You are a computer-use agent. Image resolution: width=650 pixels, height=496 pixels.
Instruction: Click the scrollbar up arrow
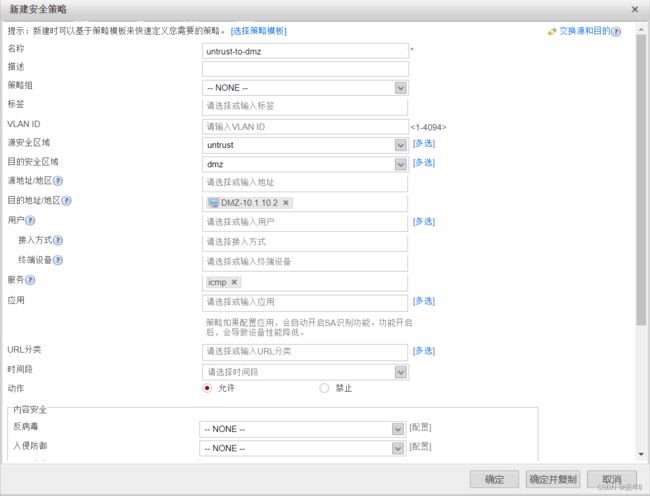click(641, 30)
